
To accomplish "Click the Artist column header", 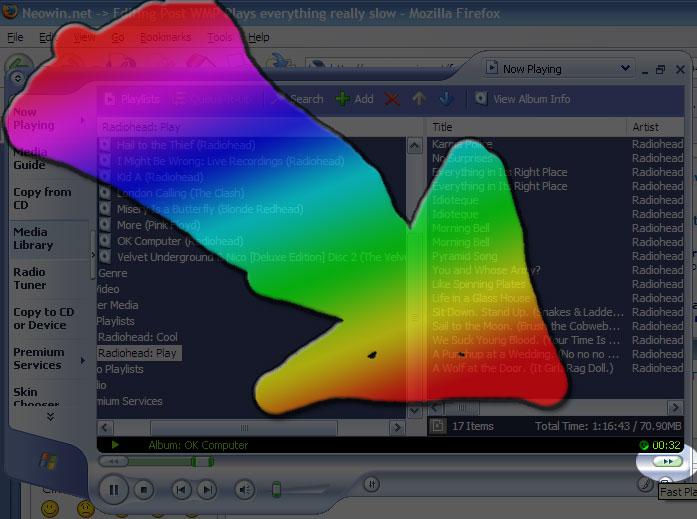I will click(x=656, y=127).
